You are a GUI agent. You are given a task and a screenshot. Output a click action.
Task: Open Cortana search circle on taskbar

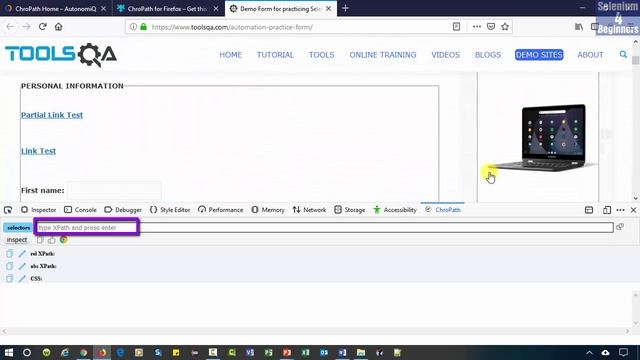coord(27,352)
